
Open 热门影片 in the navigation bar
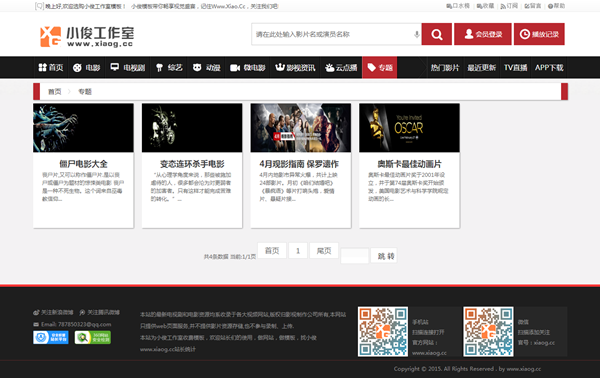pyautogui.click(x=445, y=68)
